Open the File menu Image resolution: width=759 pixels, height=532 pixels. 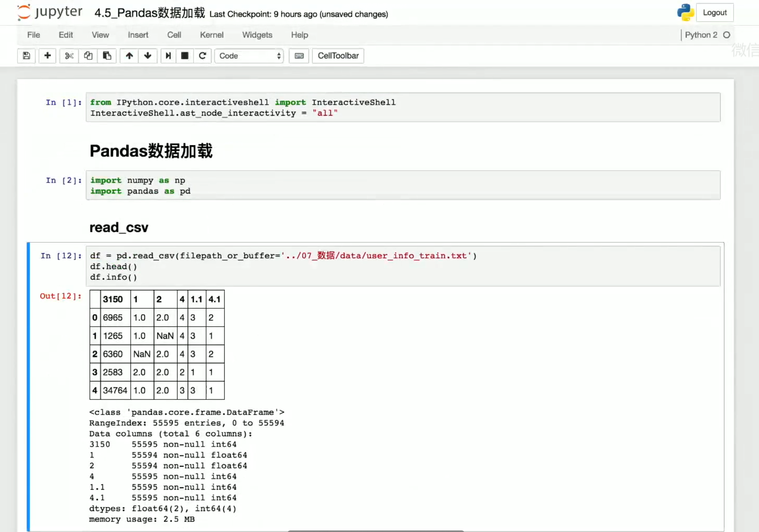(x=33, y=35)
